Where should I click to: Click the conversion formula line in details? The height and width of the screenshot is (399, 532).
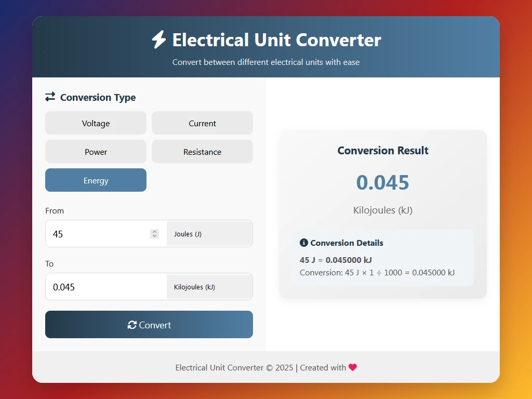click(x=377, y=272)
